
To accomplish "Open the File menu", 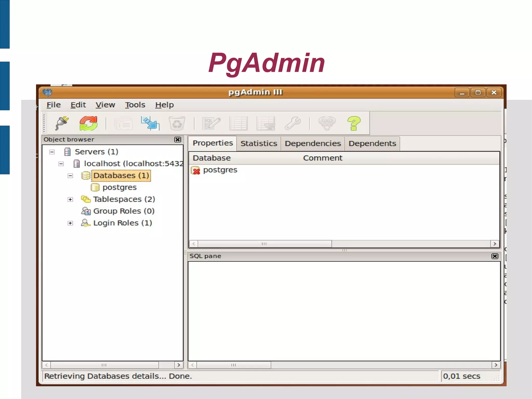I will click(x=54, y=105).
